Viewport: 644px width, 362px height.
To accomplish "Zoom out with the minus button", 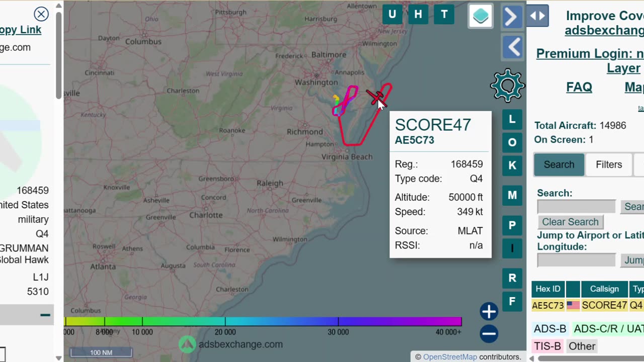I will [x=489, y=333].
